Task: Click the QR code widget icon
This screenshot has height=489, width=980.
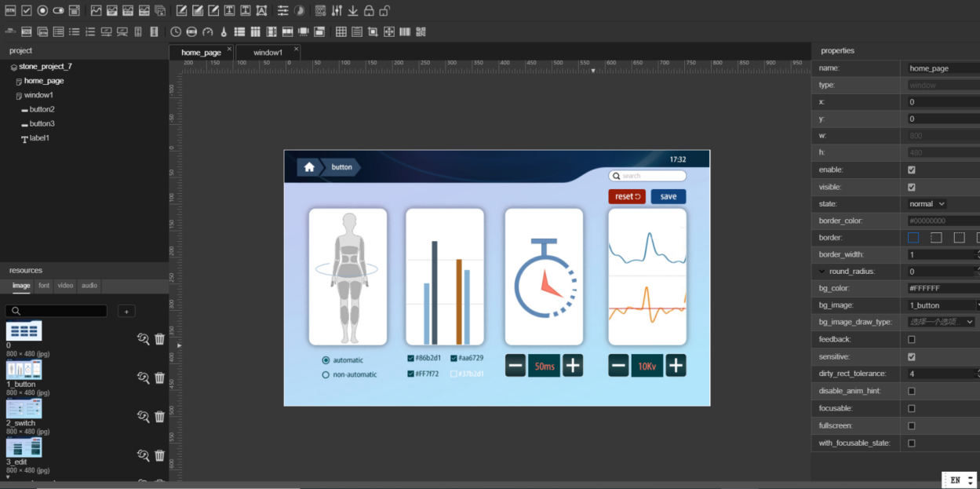Action: point(421,32)
